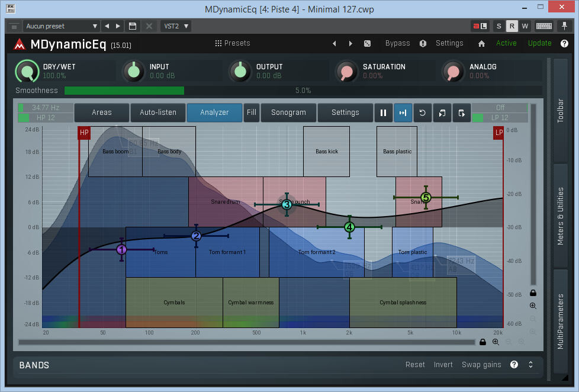Invert the bands
The height and width of the screenshot is (392, 579).
443,365
